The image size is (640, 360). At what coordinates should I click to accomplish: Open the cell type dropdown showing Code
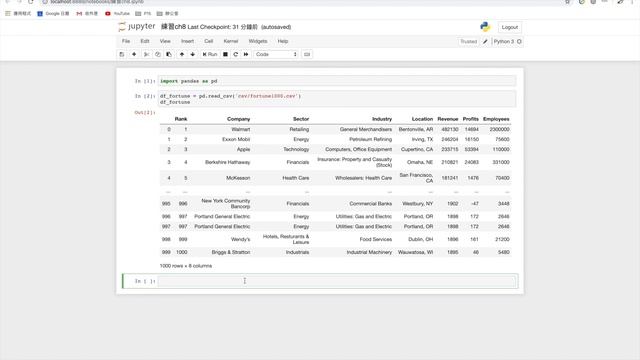point(276,54)
